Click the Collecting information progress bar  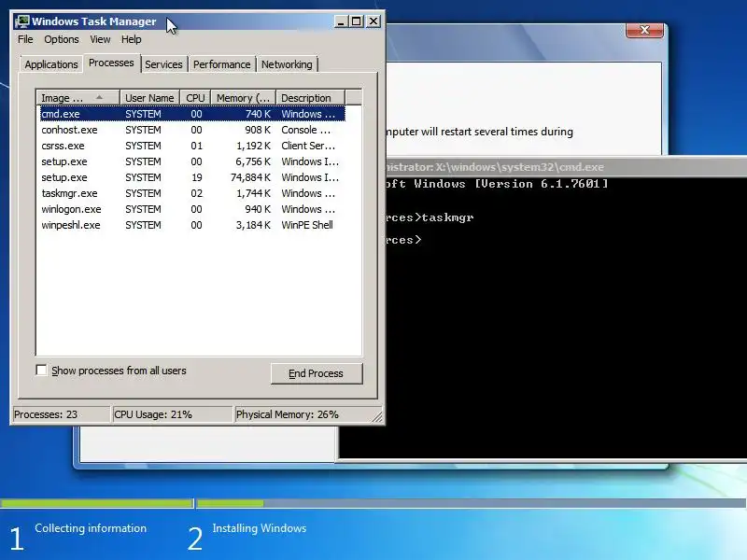[97, 503]
